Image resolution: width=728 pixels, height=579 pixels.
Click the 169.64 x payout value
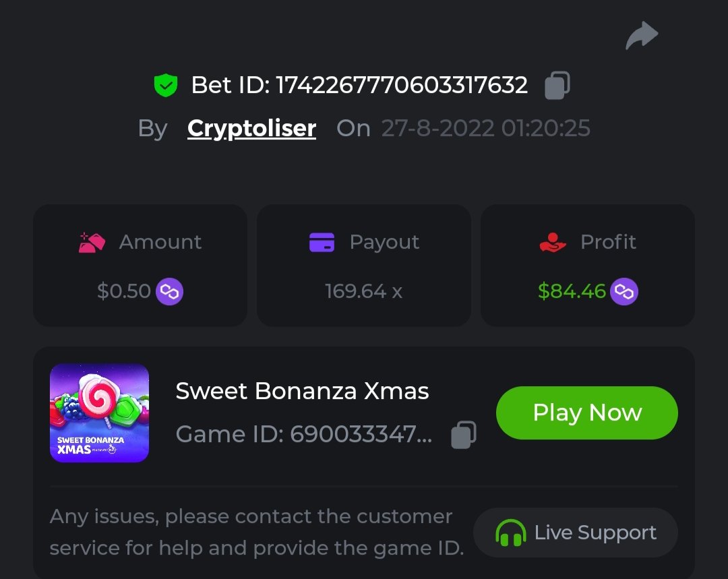point(363,292)
